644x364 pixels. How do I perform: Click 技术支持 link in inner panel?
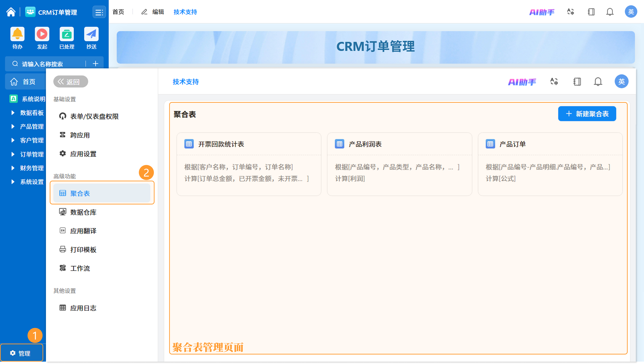tap(186, 82)
